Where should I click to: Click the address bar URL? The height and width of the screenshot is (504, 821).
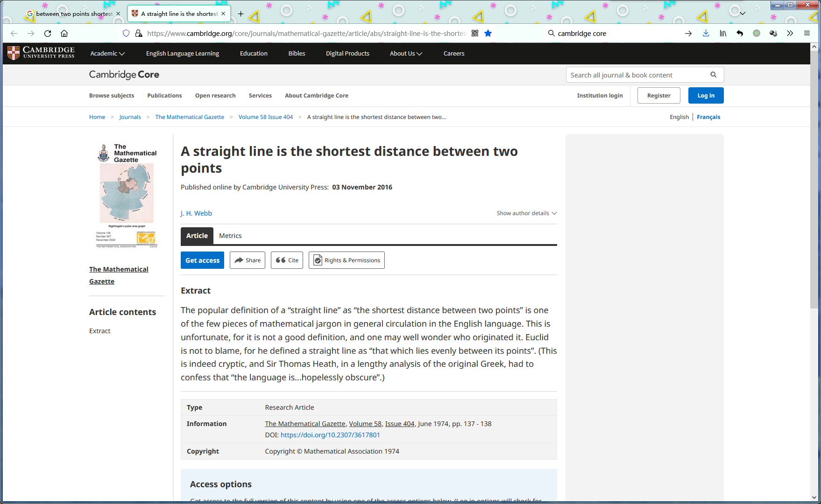(x=306, y=34)
